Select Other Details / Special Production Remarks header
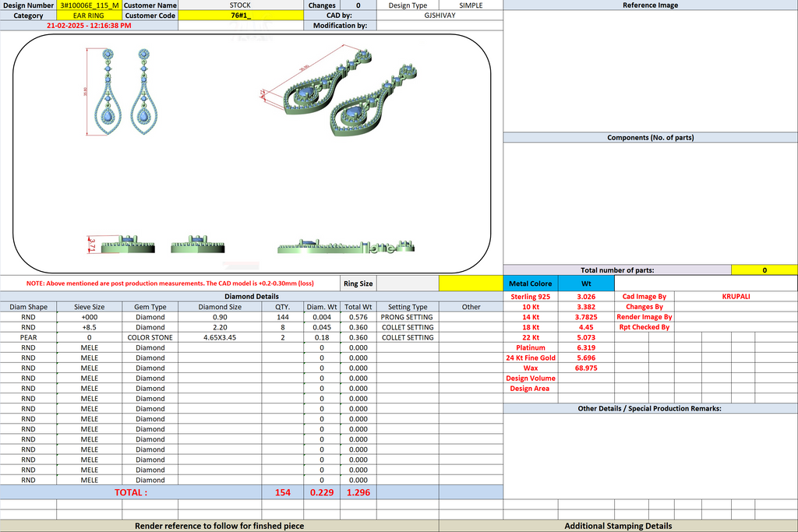Image resolution: width=798 pixels, height=532 pixels. pyautogui.click(x=649, y=408)
